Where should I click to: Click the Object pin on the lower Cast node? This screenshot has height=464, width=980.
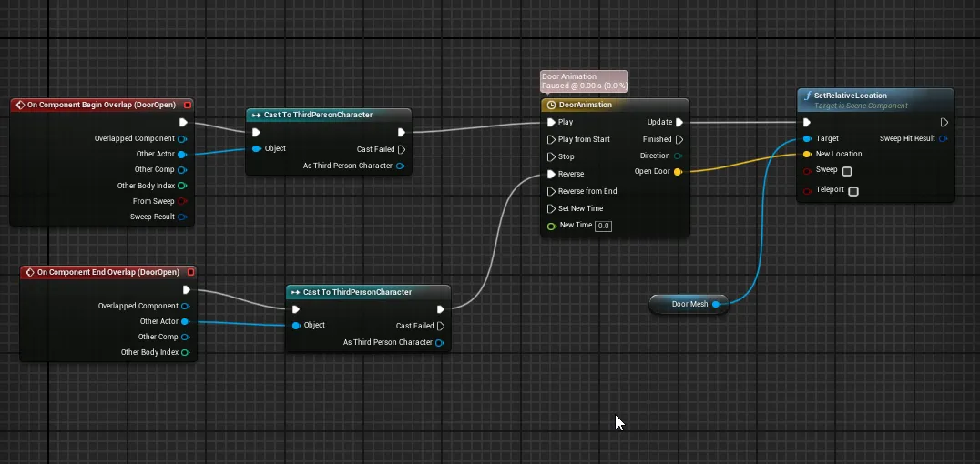click(296, 326)
